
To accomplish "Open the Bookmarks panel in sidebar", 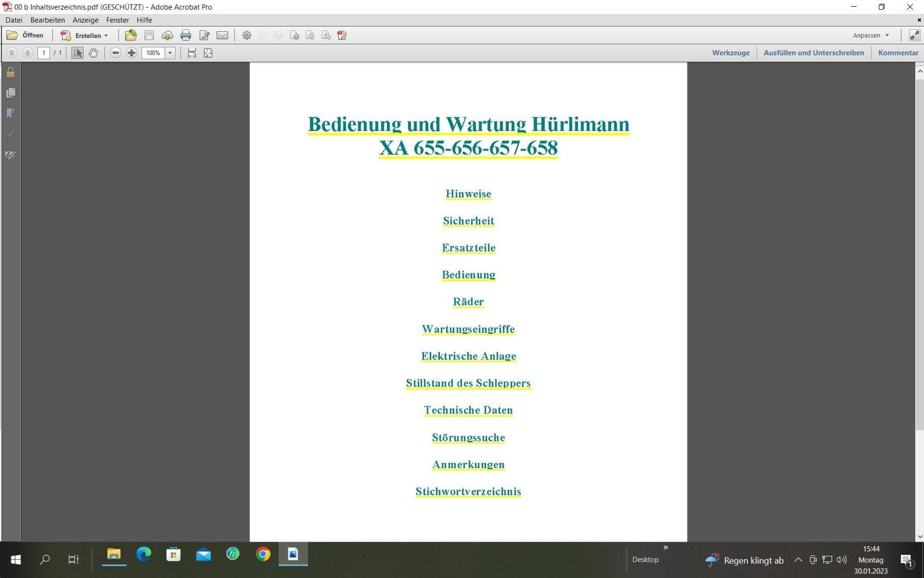I will (x=10, y=114).
